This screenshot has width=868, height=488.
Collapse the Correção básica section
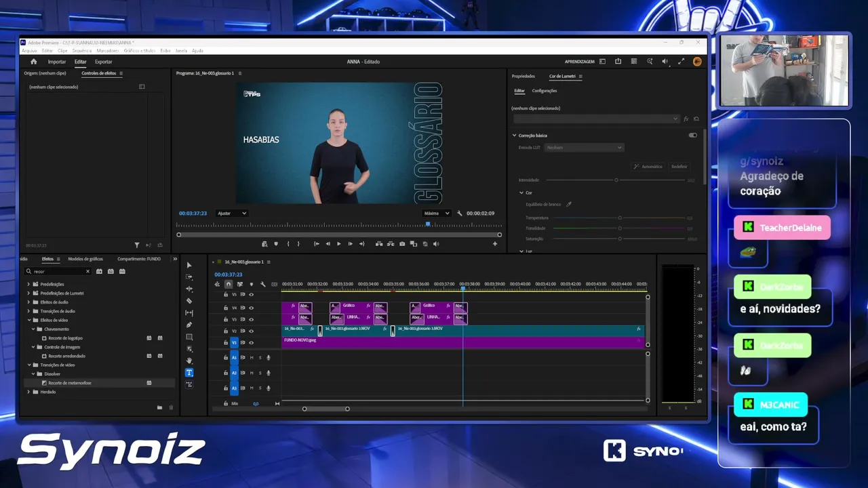515,136
